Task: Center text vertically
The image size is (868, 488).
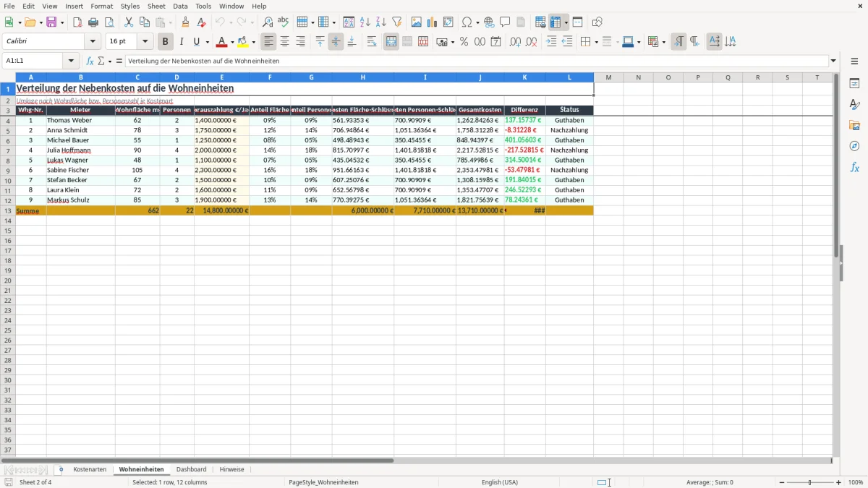Action: click(336, 42)
